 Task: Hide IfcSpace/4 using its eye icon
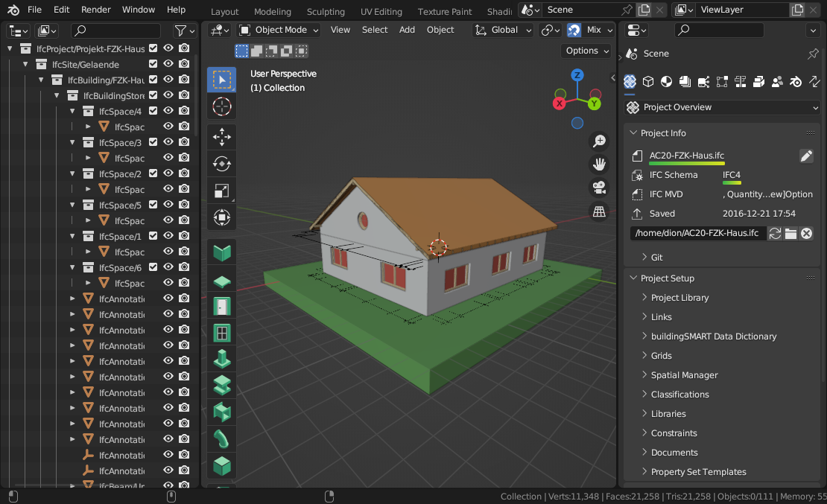[x=168, y=111]
